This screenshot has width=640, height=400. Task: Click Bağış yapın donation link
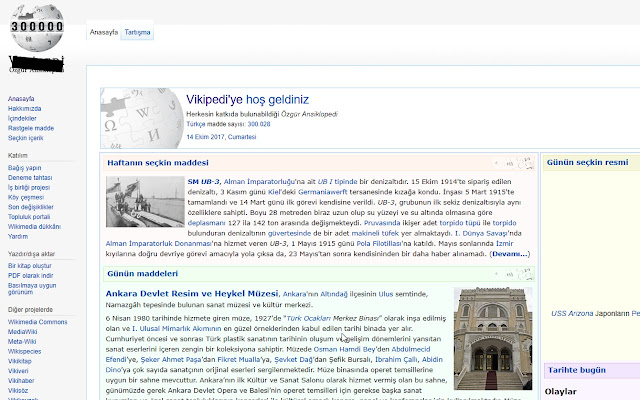tap(24, 168)
